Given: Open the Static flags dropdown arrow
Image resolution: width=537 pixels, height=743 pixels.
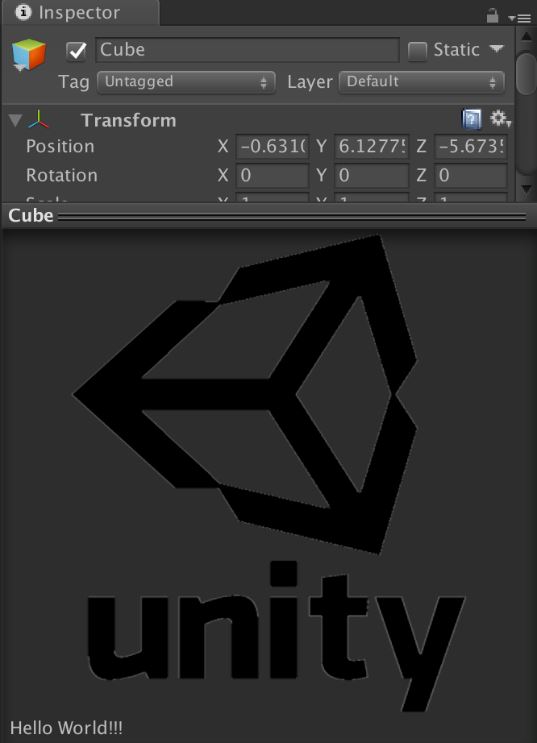Looking at the screenshot, I should point(496,49).
